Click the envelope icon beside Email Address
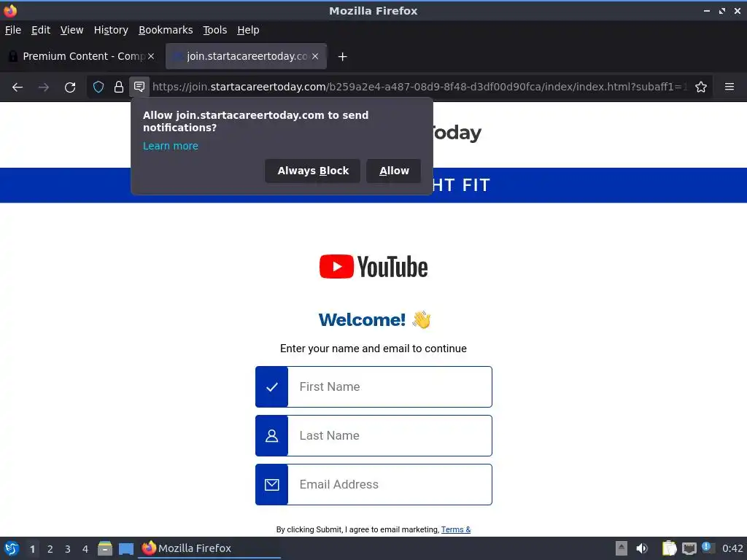747x560 pixels. [271, 485]
